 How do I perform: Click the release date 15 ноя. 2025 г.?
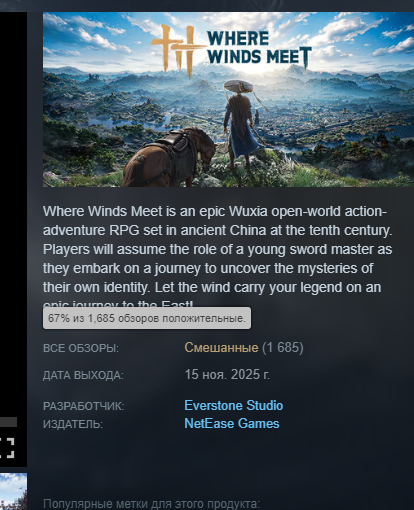point(227,375)
